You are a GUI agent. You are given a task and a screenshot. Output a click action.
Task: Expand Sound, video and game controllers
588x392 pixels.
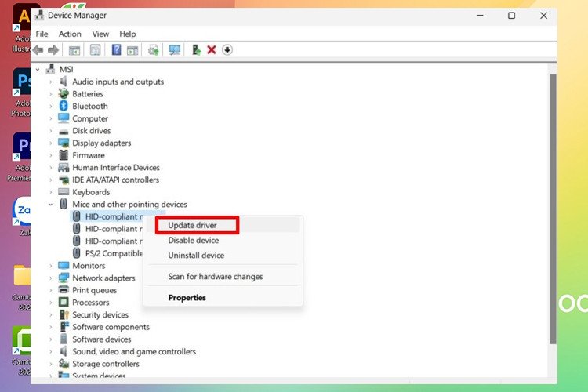[51, 351]
